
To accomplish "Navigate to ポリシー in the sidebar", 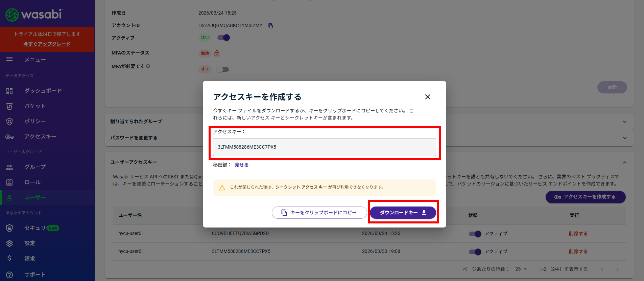I will [x=35, y=121].
